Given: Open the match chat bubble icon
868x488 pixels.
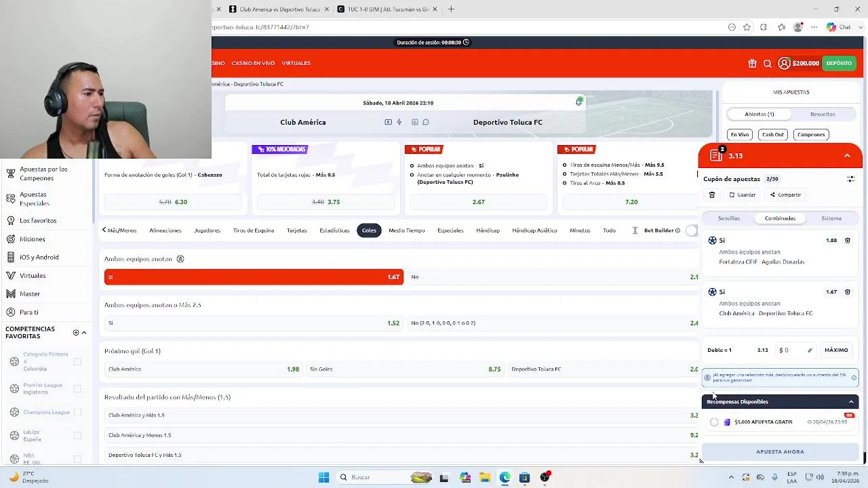Looking at the screenshot, I should point(426,122).
